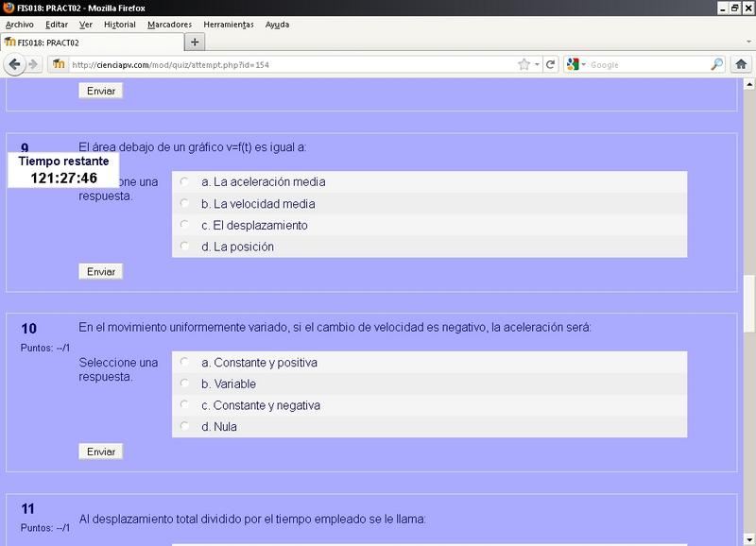
Task: Expand the URL history dropdown arrow
Action: 538,64
